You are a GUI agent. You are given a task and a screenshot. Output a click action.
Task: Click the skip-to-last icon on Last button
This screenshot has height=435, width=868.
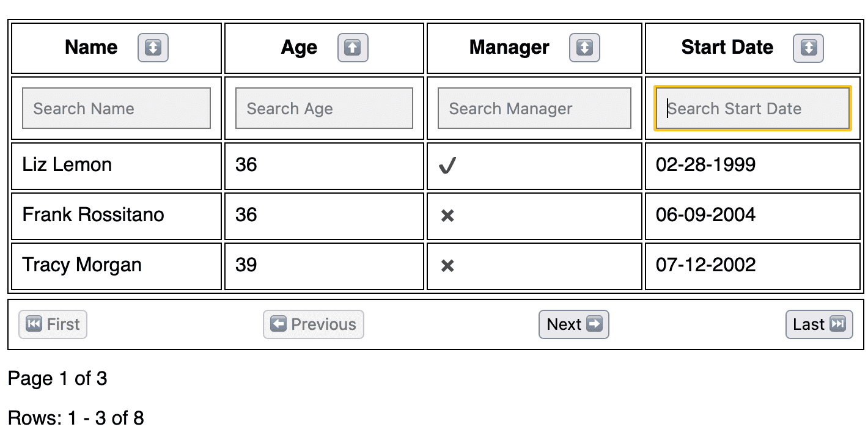839,324
